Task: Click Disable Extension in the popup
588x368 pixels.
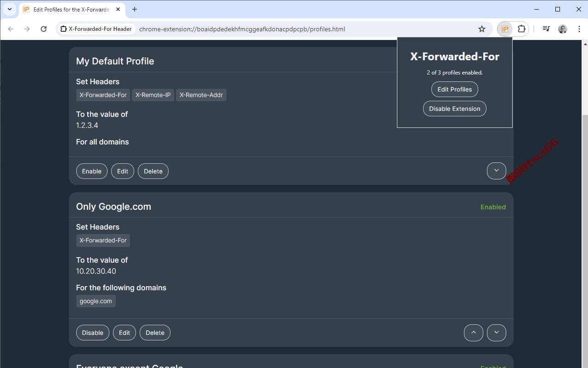Action: [x=455, y=109]
